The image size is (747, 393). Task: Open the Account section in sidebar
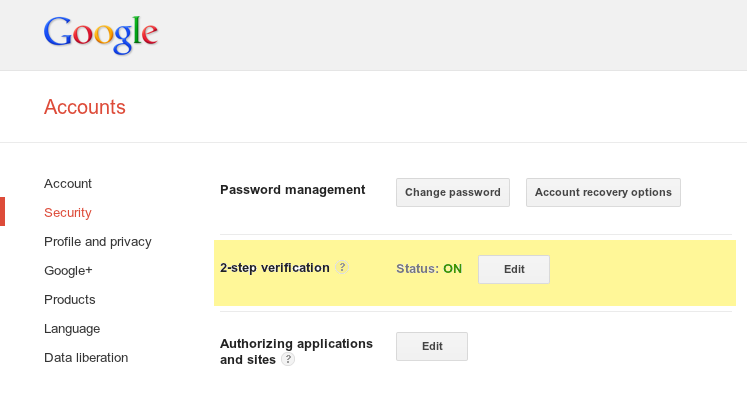pos(68,183)
